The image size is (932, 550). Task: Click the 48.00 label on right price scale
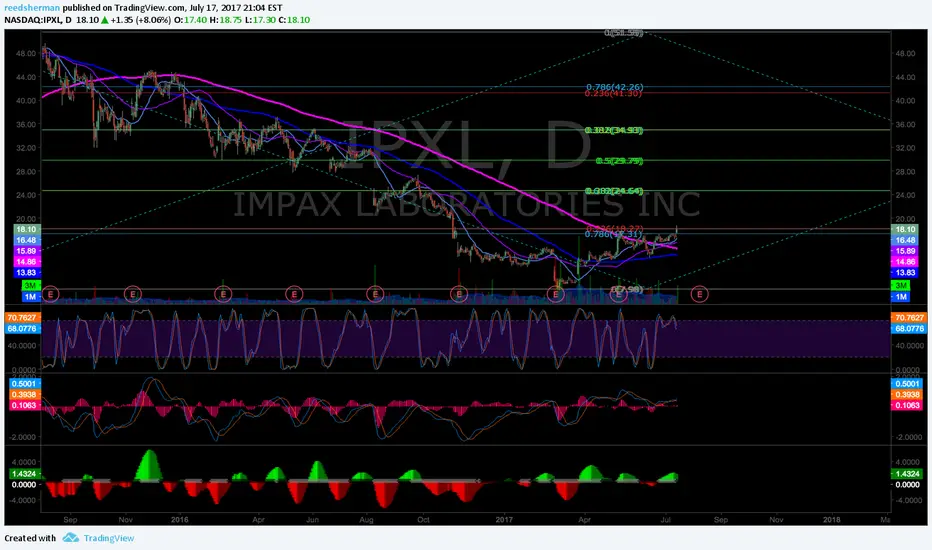point(905,53)
